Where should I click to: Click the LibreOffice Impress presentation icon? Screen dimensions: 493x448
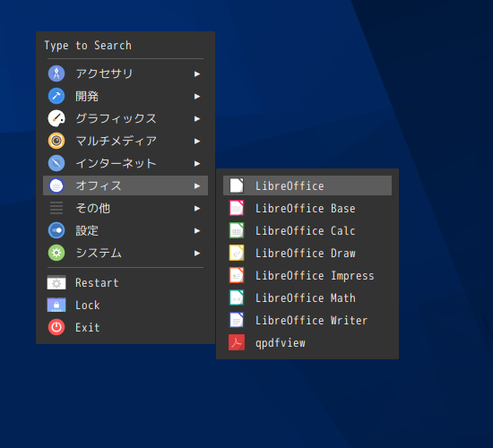(x=237, y=275)
